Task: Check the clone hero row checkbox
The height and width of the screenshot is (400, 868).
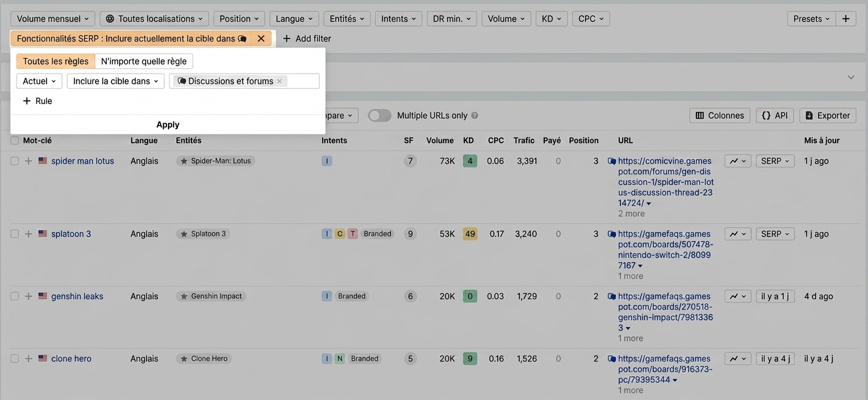Action: click(x=15, y=359)
